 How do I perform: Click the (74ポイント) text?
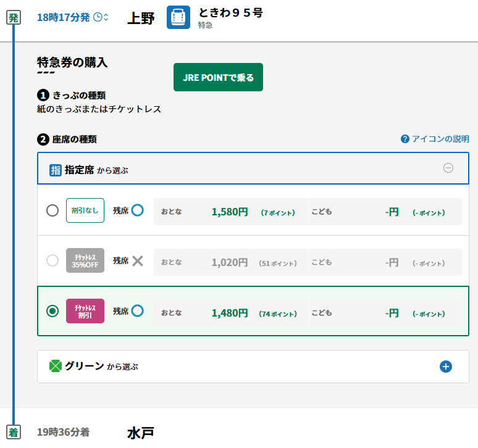[x=278, y=313]
